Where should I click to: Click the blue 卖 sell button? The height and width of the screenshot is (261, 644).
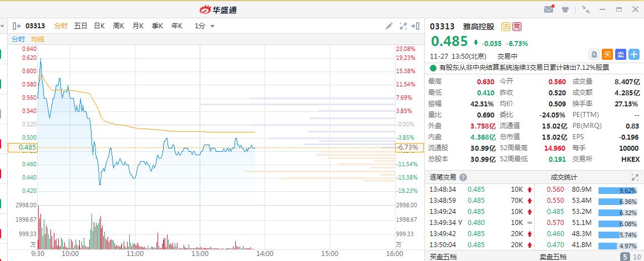pos(621,54)
